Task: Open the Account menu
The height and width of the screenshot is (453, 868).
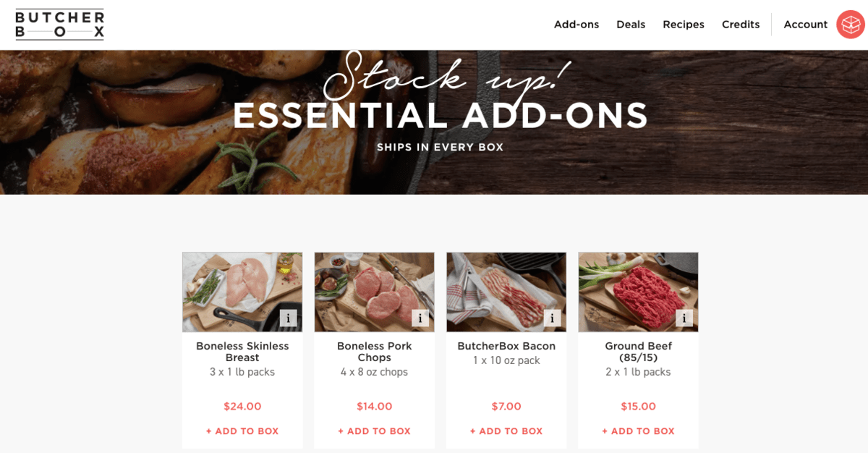Action: pos(805,25)
